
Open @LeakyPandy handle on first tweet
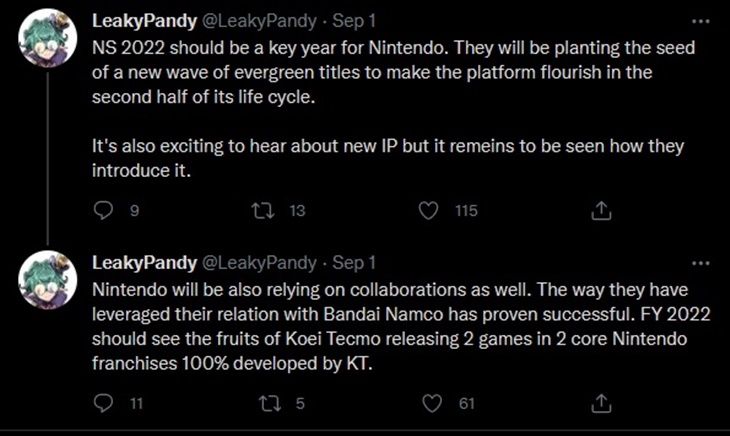coord(259,21)
